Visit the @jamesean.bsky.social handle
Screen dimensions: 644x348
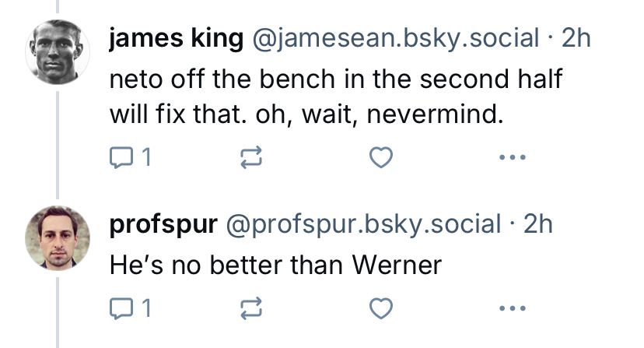click(x=394, y=39)
